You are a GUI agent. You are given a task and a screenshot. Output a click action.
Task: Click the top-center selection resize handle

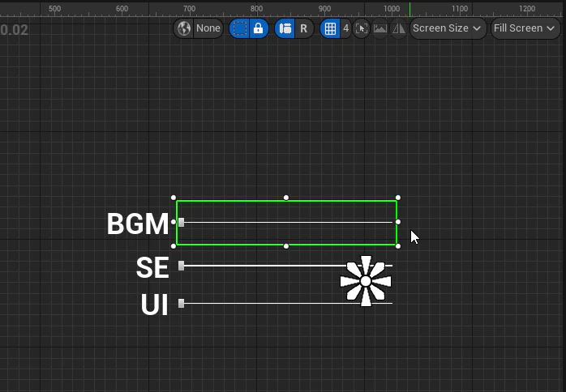286,198
